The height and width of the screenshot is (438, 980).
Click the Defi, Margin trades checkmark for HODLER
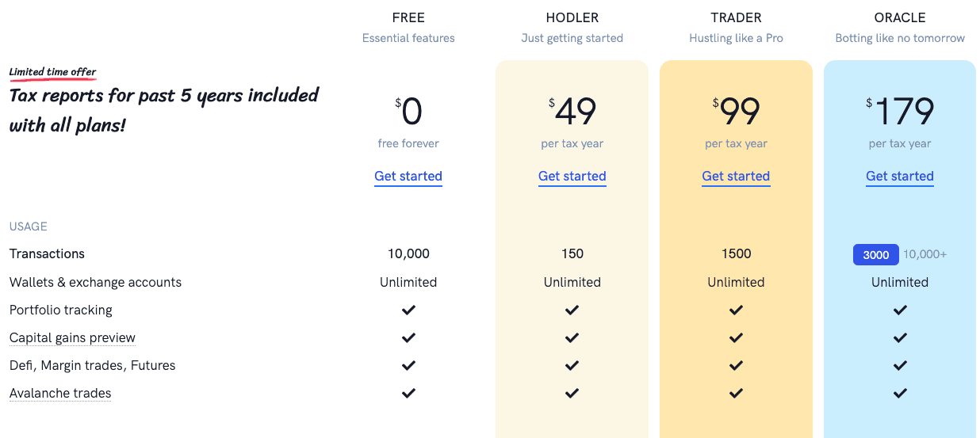coord(572,365)
